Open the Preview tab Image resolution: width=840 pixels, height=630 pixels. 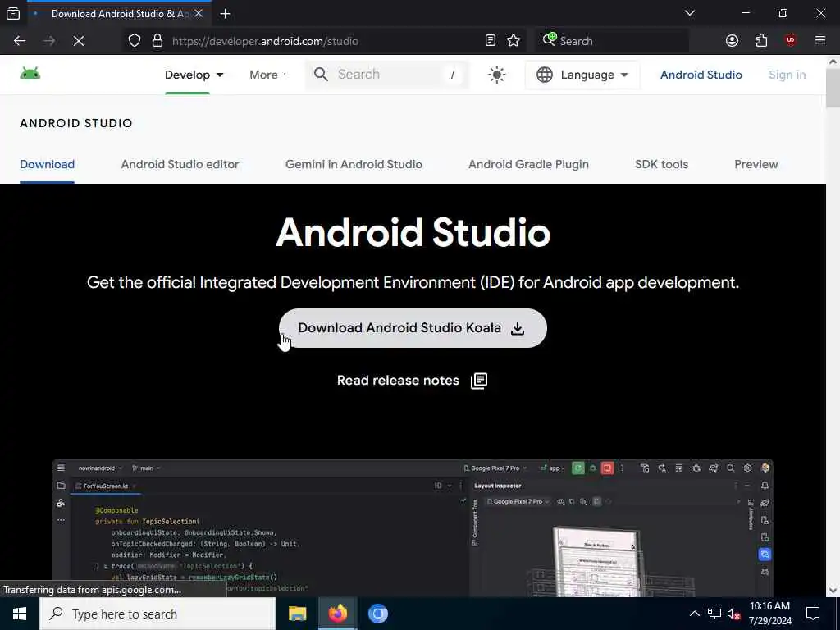point(756,164)
